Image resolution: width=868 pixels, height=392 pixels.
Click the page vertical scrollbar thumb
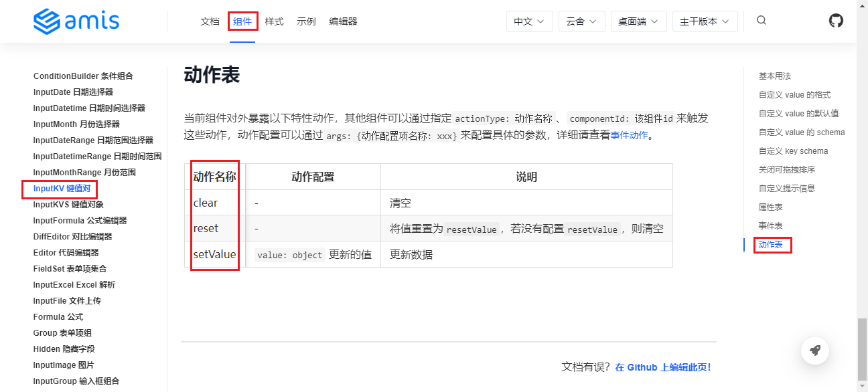click(862, 353)
